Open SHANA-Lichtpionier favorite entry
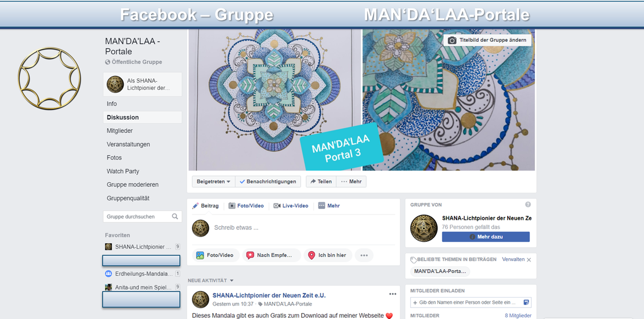Image resolution: width=644 pixels, height=319 pixels. pyautogui.click(x=143, y=246)
